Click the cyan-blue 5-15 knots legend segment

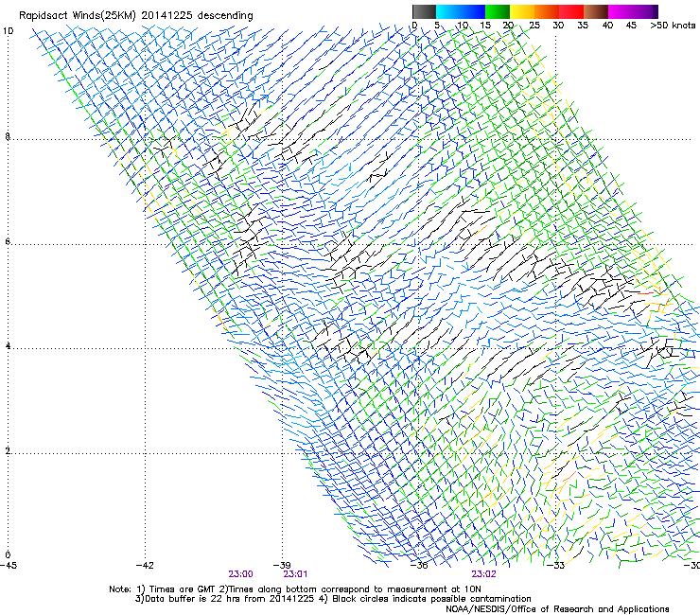pos(461,11)
